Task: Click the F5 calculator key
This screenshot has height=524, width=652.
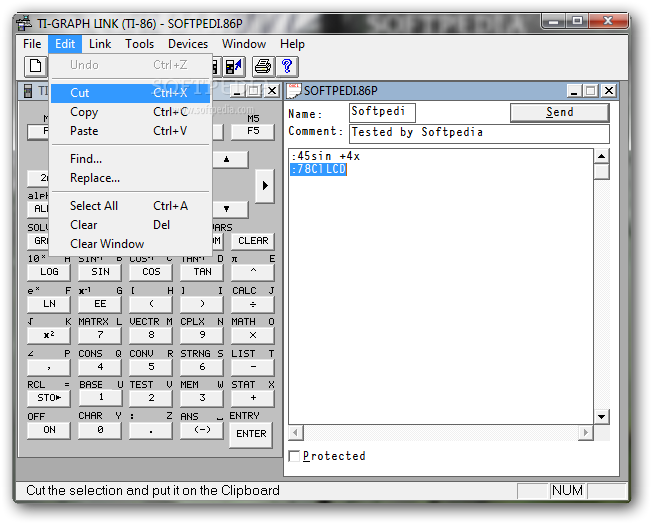Action: pyautogui.click(x=253, y=131)
